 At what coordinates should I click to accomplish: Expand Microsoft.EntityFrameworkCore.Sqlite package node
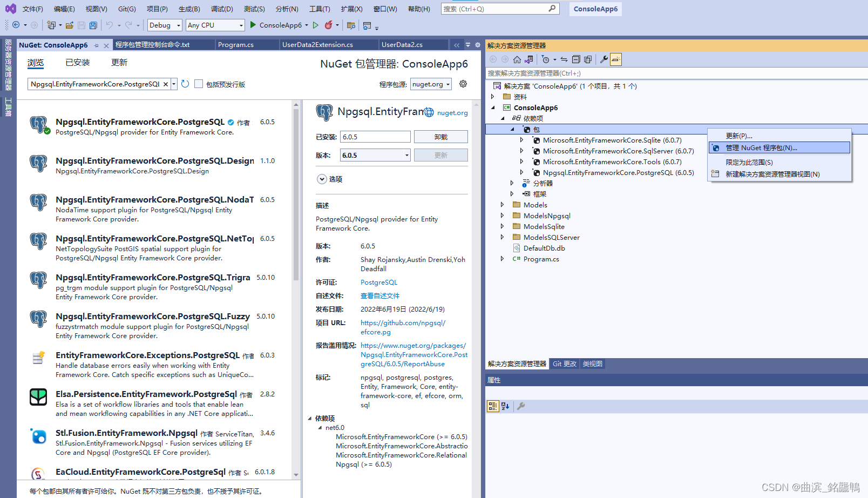point(521,140)
